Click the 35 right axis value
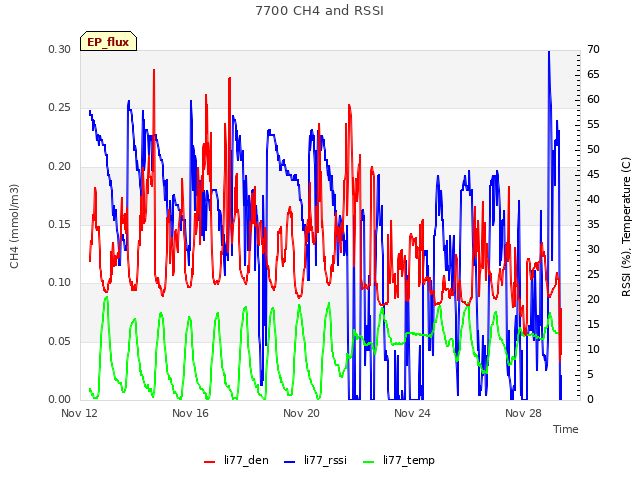Image resolution: width=640 pixels, height=480 pixels. [x=593, y=224]
